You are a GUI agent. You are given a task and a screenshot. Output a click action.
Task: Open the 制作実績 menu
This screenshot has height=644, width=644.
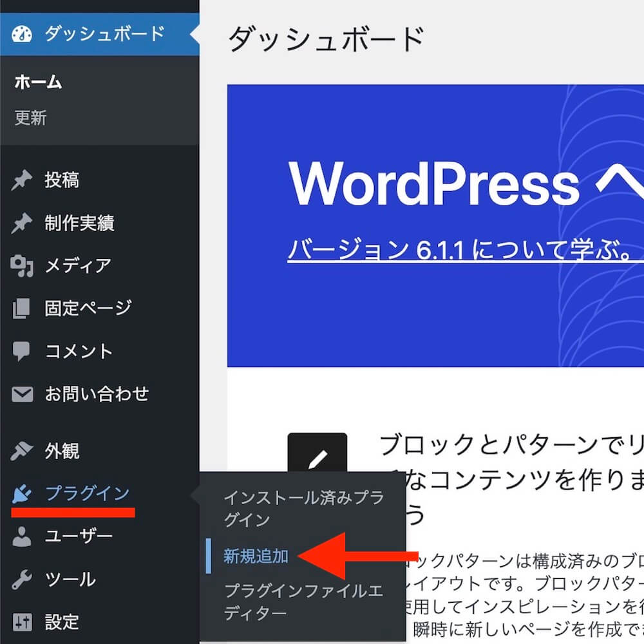coord(100,223)
